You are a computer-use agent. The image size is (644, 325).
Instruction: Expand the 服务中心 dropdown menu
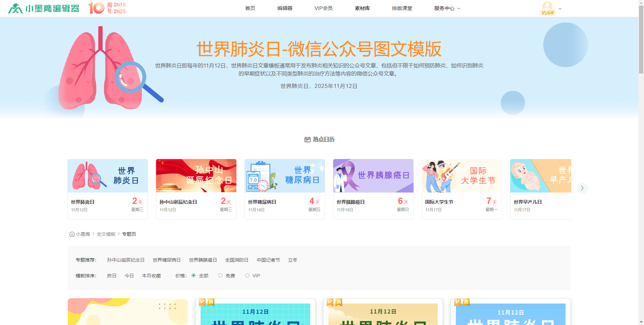coord(447,8)
